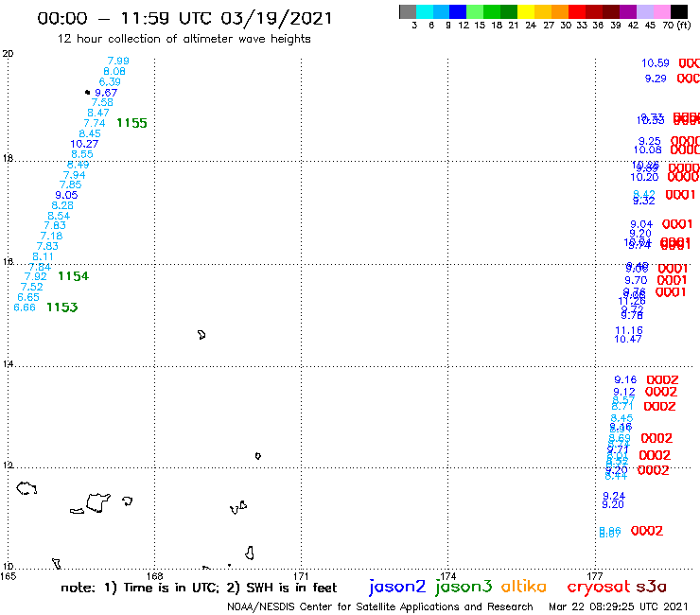Select the 9.16 reading
This screenshot has height=615, width=700.
click(x=625, y=380)
